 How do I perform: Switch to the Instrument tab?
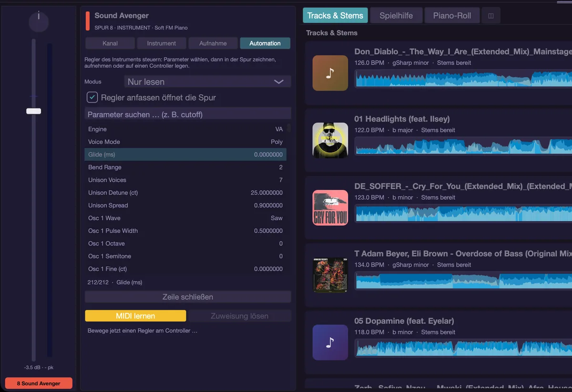(x=162, y=43)
